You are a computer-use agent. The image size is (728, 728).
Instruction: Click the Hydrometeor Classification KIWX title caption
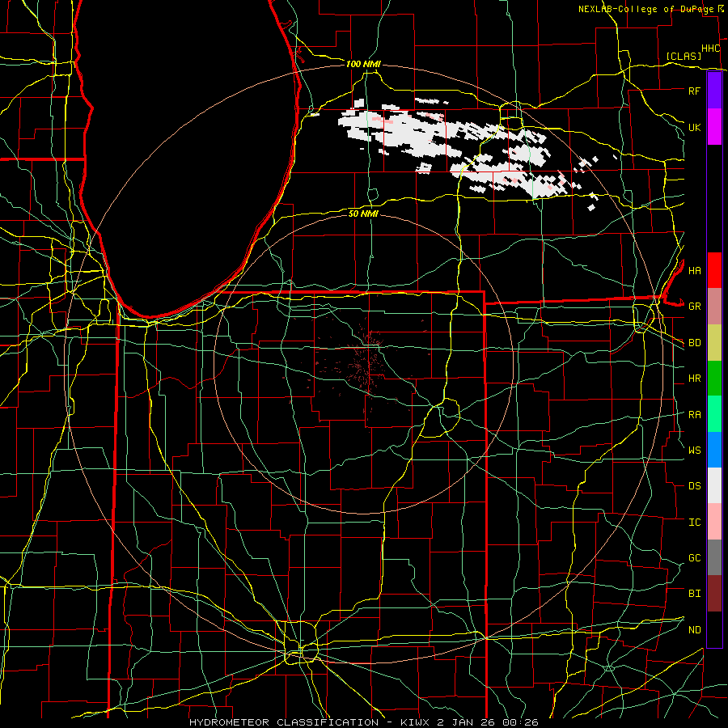363,722
